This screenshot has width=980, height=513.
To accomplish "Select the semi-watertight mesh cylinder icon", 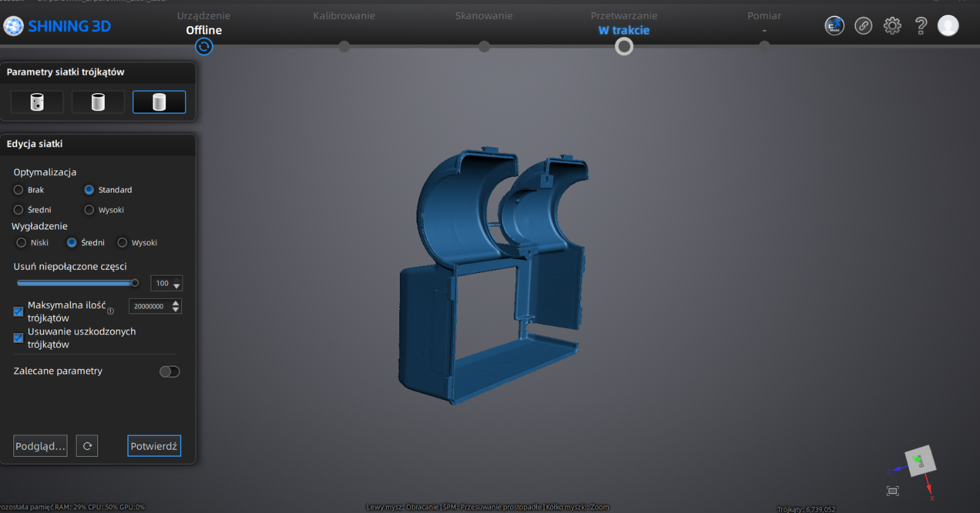I will tap(98, 102).
